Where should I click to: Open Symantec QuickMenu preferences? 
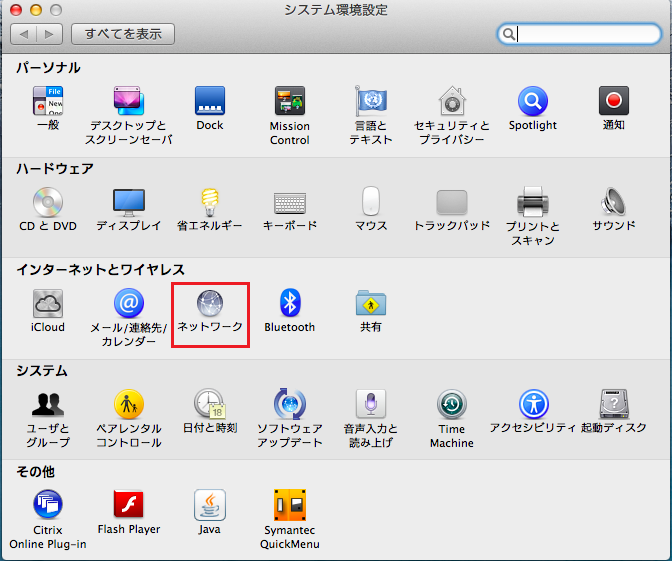[x=290, y=505]
